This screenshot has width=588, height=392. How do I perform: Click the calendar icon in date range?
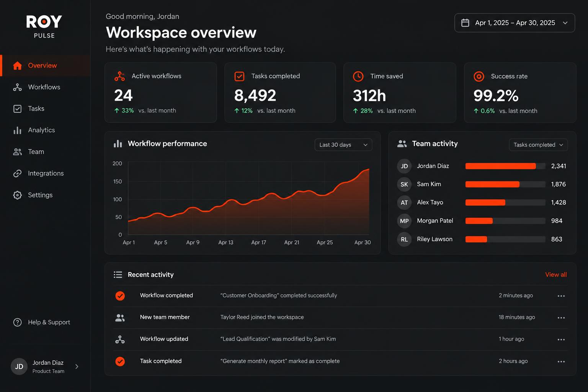pos(465,23)
